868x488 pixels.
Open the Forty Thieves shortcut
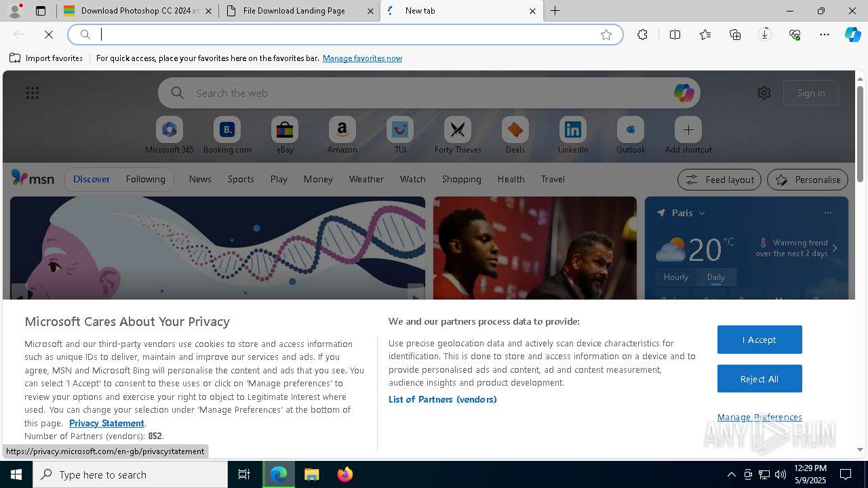(x=458, y=136)
